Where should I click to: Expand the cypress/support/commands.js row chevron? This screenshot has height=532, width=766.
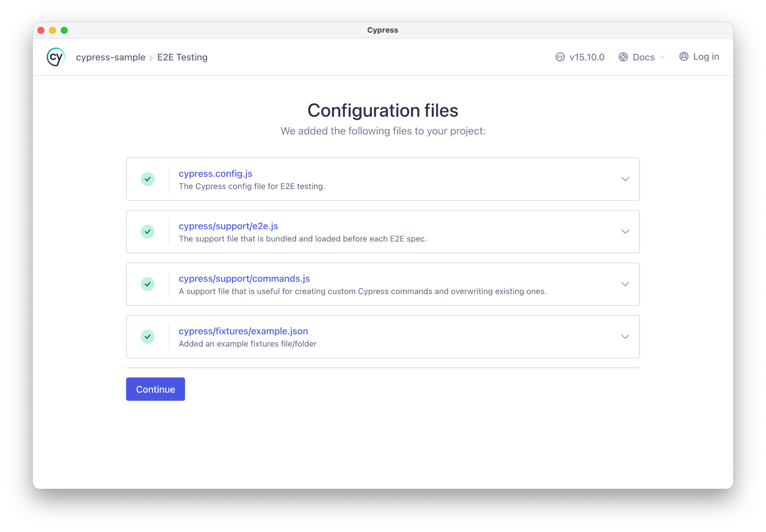pos(625,284)
